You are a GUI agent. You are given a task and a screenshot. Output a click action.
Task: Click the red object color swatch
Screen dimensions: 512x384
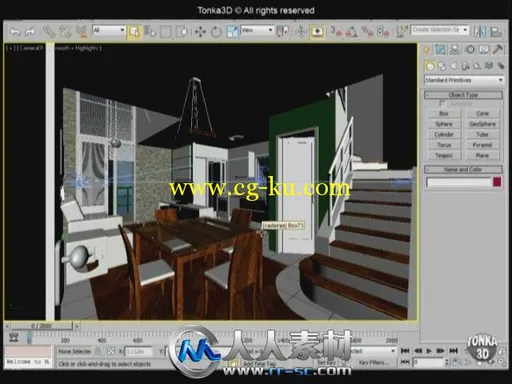497,182
